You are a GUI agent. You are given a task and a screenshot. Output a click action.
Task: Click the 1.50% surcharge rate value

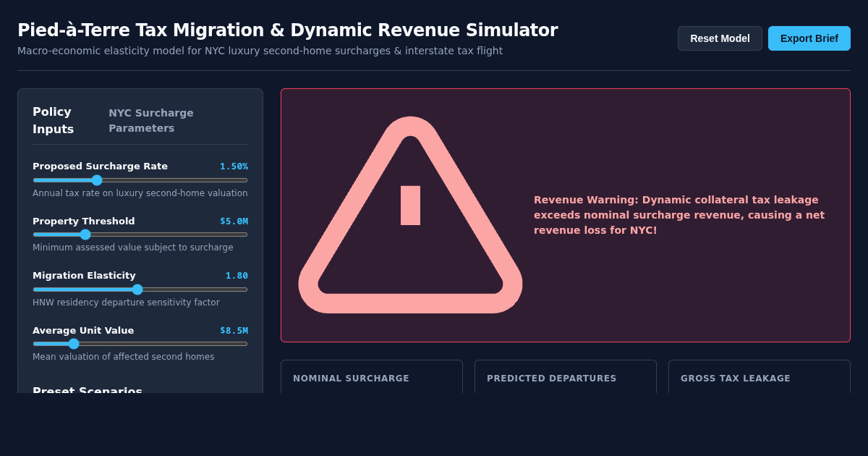tap(234, 166)
